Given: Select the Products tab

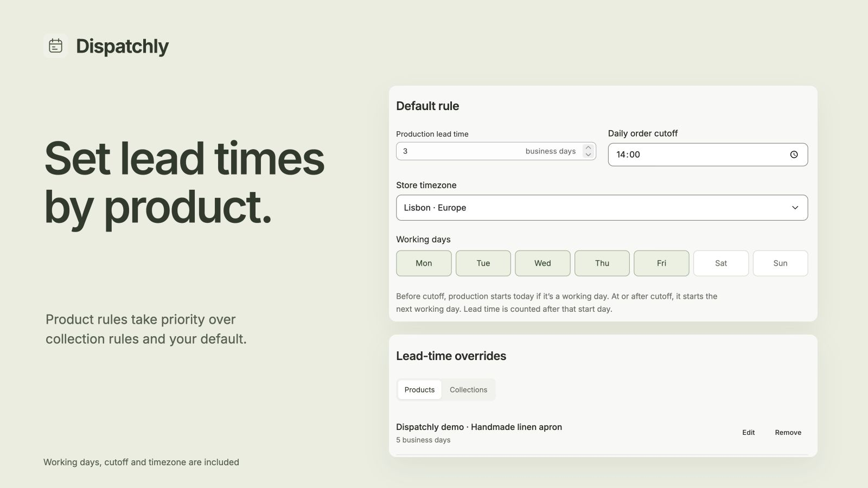Looking at the screenshot, I should click(x=419, y=390).
